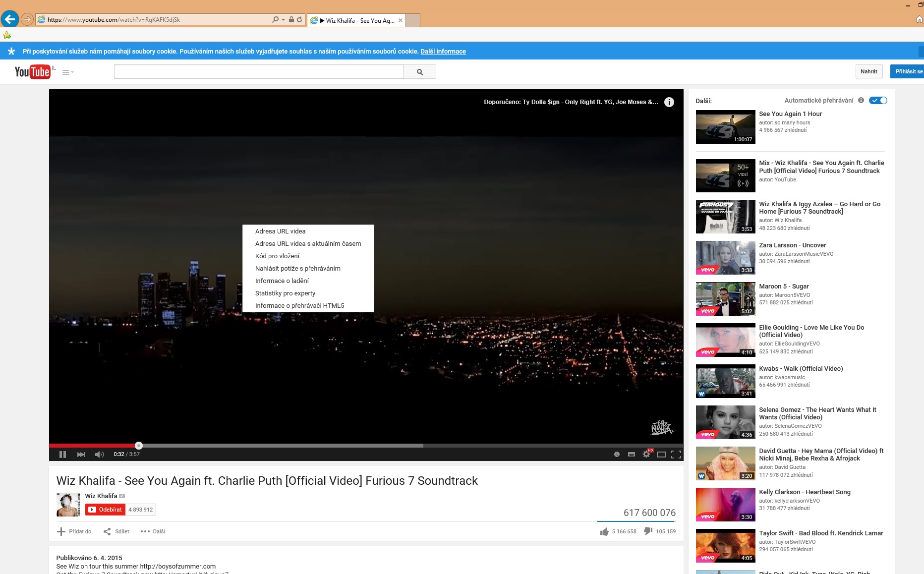The image size is (924, 574).
Task: Open Zara Larsson - Uncover thumbnail
Action: coord(726,258)
